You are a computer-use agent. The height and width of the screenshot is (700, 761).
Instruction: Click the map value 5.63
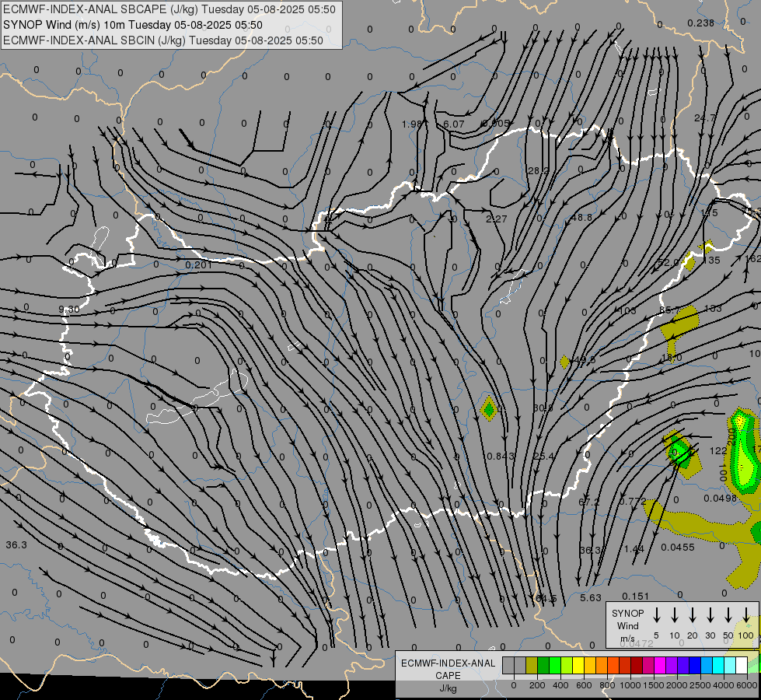pos(591,598)
